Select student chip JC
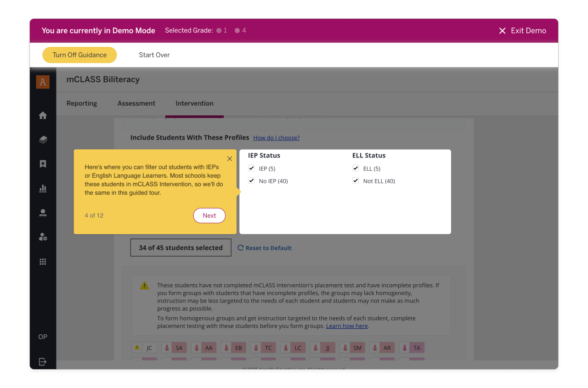The width and height of the screenshot is (588, 388). (144, 348)
